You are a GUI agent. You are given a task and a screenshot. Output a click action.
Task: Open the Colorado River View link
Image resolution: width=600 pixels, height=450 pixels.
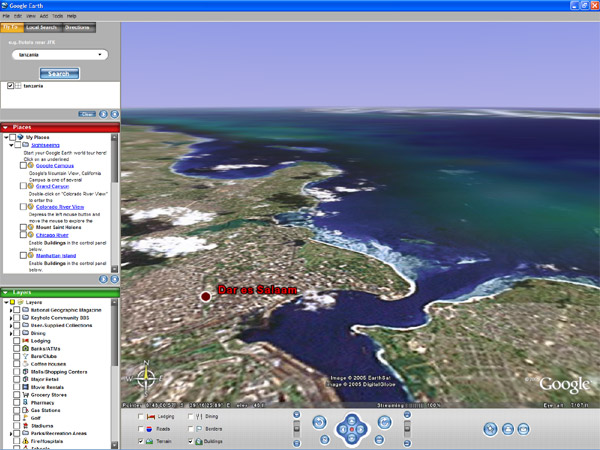tap(60, 207)
